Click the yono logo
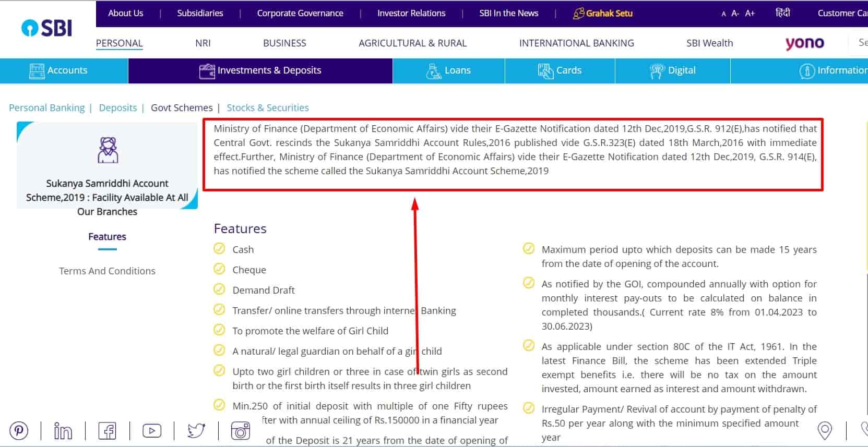 point(804,43)
